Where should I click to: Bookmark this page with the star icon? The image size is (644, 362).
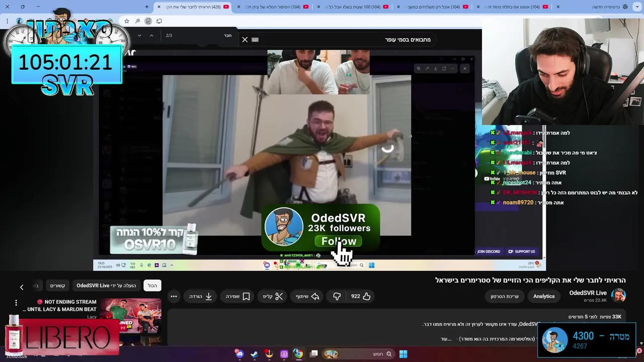(126, 21)
